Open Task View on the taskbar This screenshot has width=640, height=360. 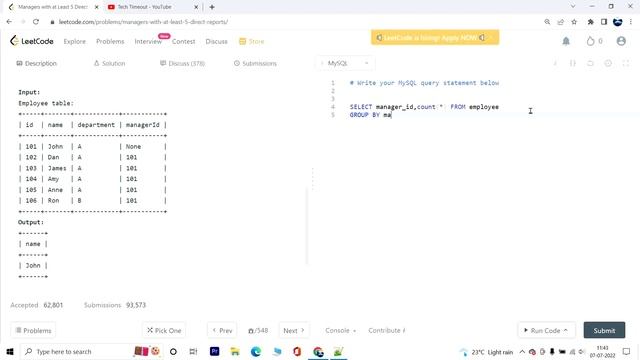pyautogui.click(x=193, y=351)
